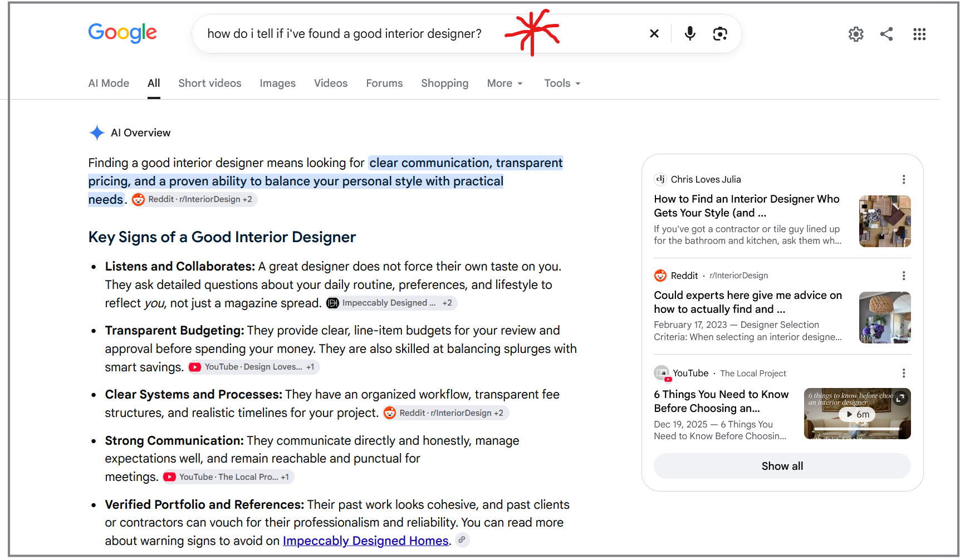Open Quick Settings gear icon
The height and width of the screenshot is (560, 960).
(x=856, y=34)
